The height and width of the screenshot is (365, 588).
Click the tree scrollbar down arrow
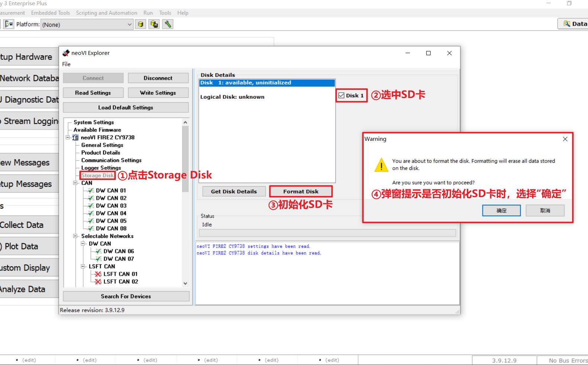point(185,283)
